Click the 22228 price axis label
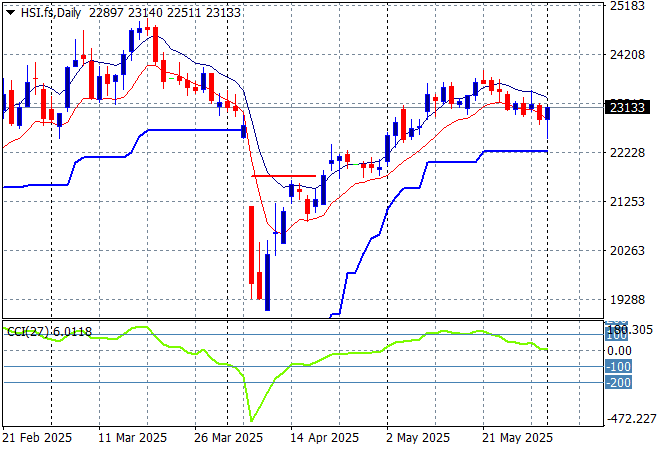The image size is (660, 450). pos(628,153)
